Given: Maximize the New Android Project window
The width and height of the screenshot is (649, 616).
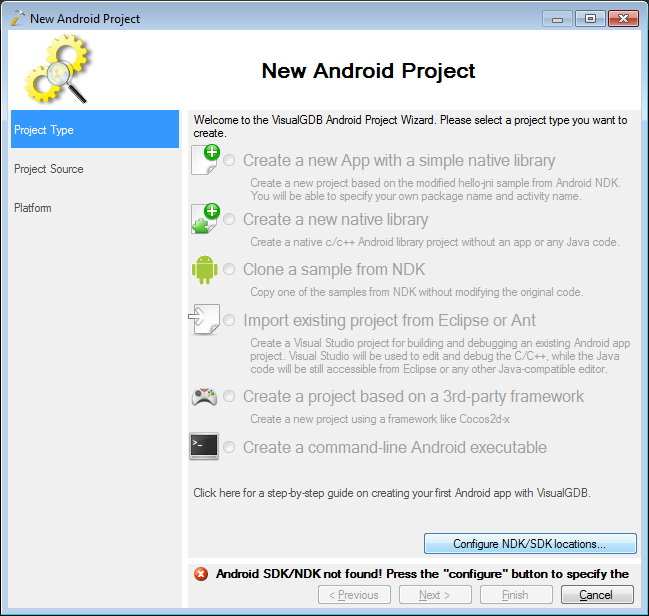Looking at the screenshot, I should click(590, 19).
